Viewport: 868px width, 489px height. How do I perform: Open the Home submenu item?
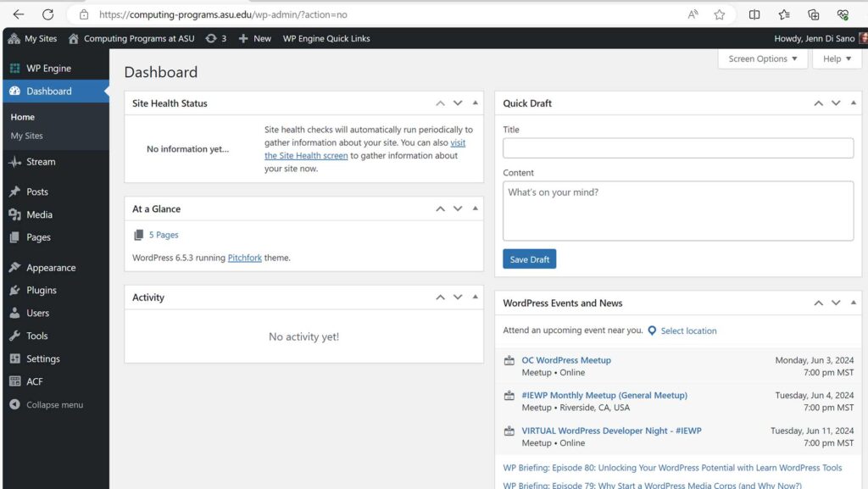[23, 117]
